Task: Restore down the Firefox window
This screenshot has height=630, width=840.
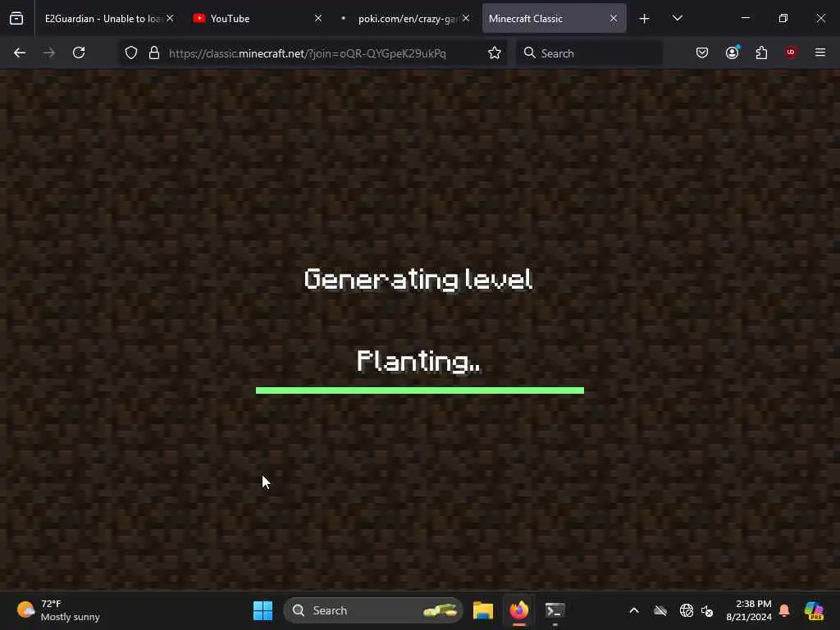Action: click(783, 18)
